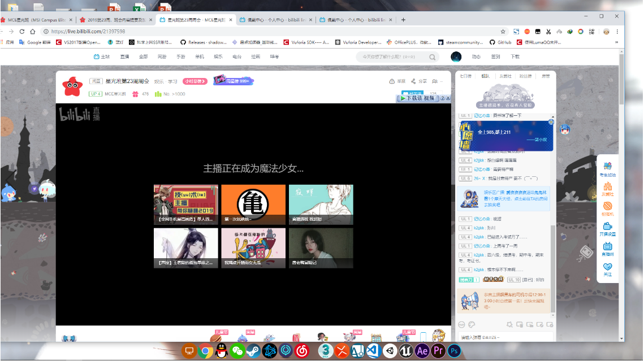The image size is (644, 361).
Task: Open 直播间 TV icon in sidebar
Action: pyautogui.click(x=607, y=249)
